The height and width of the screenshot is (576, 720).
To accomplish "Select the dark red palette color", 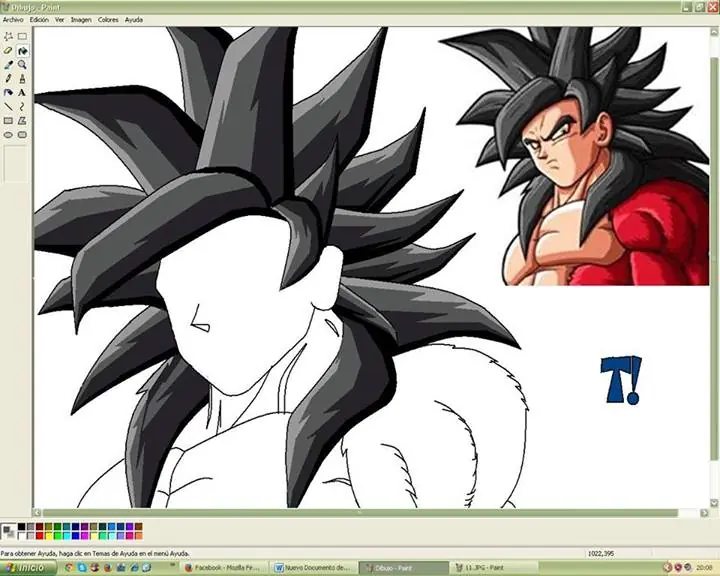I will 39,526.
